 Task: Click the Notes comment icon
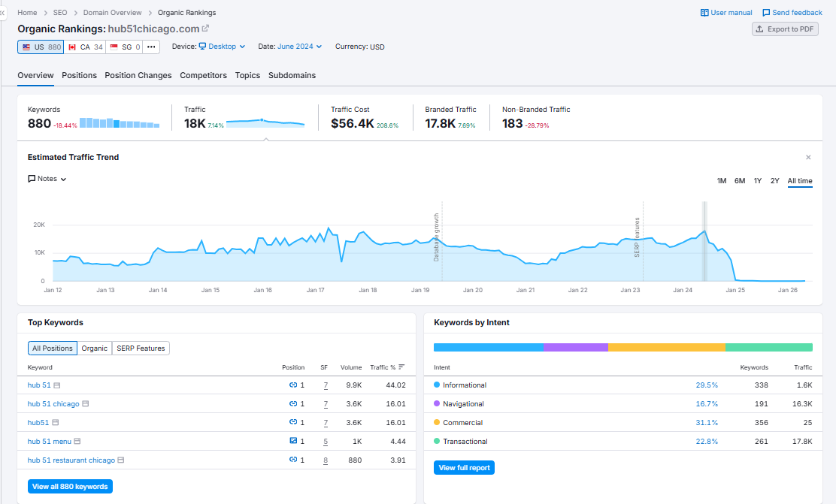32,179
